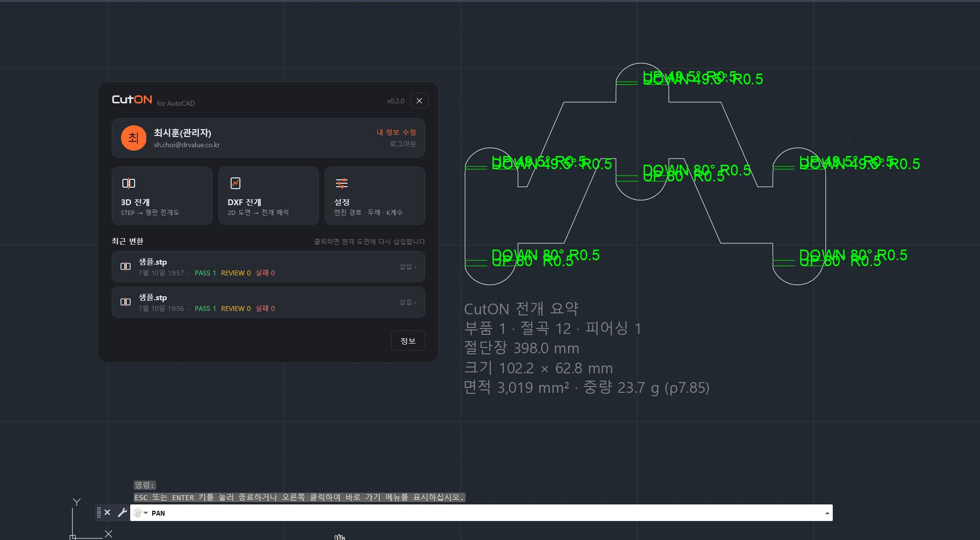Click PASS 1 on 19:57 entry
Image resolution: width=980 pixels, height=540 pixels.
click(205, 273)
